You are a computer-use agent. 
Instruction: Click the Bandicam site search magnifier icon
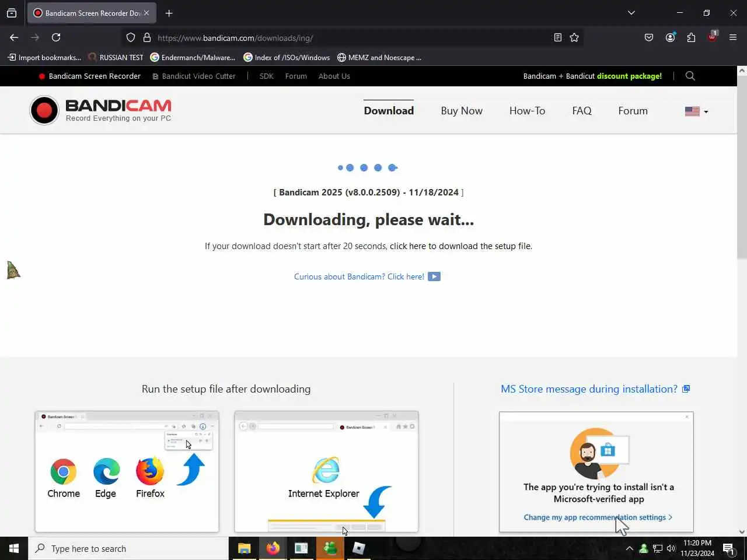[x=690, y=76]
